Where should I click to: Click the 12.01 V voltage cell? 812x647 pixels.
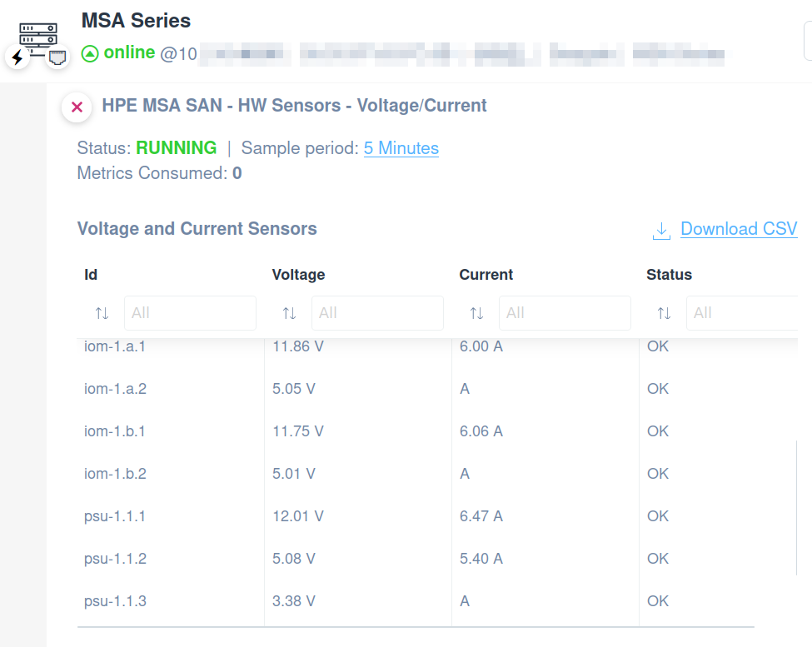coord(298,516)
